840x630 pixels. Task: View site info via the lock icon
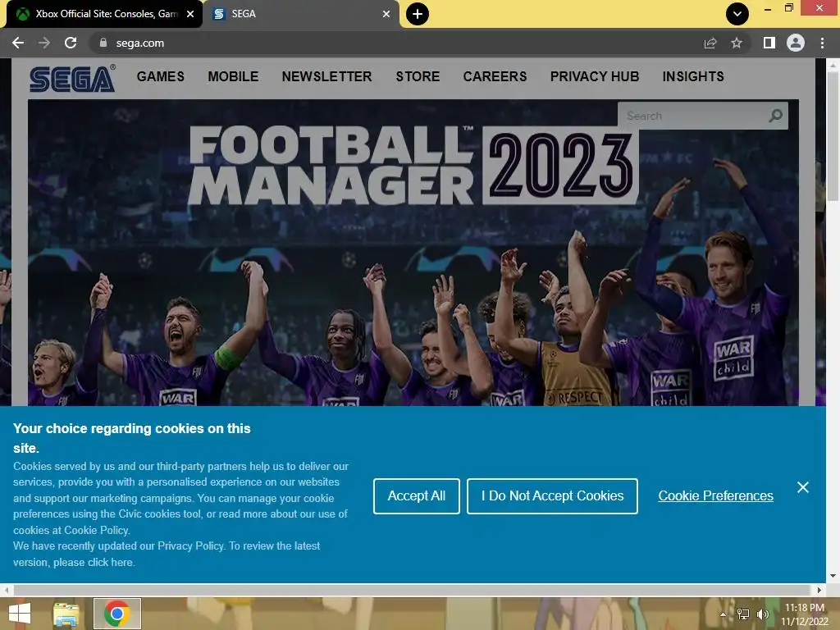point(103,43)
